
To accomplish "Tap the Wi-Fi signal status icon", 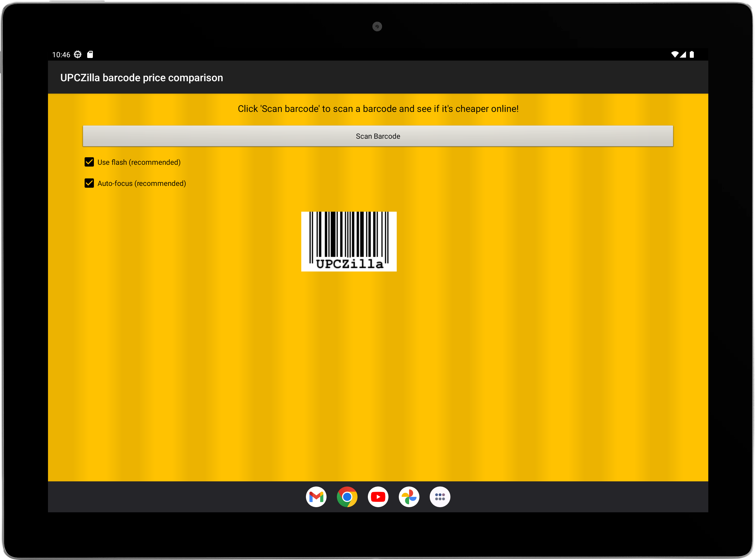I will point(675,54).
